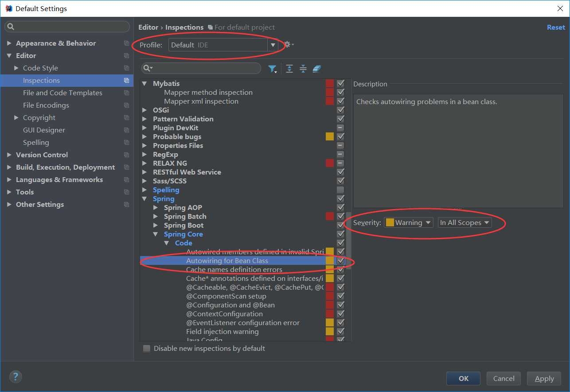Click the Cancel button

pyautogui.click(x=504, y=378)
